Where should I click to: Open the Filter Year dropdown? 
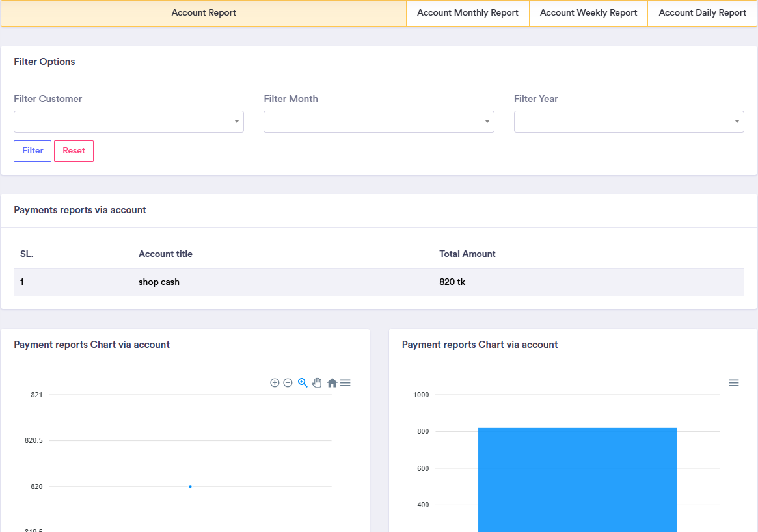pos(629,121)
